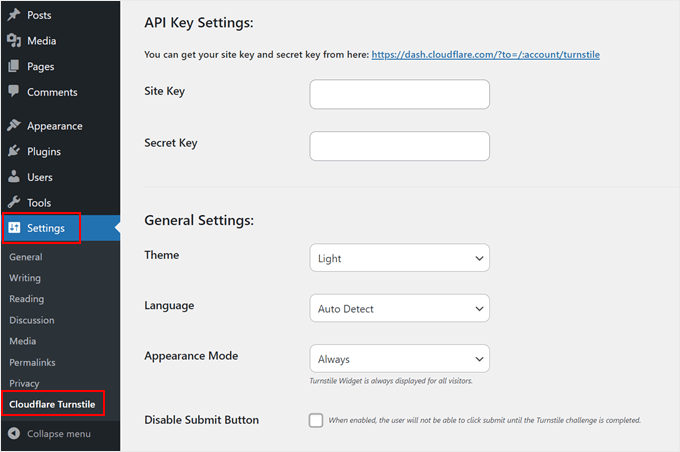Click the General Settings heading

click(x=199, y=220)
